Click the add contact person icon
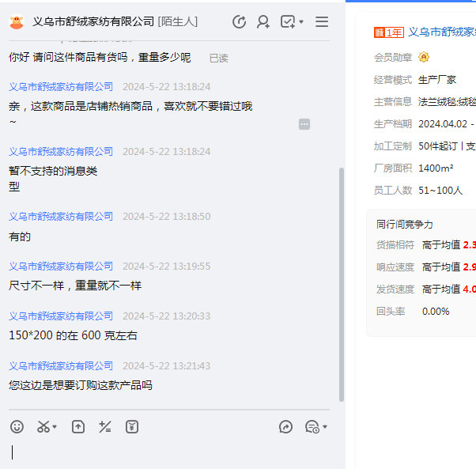476x469 pixels. coord(263,21)
